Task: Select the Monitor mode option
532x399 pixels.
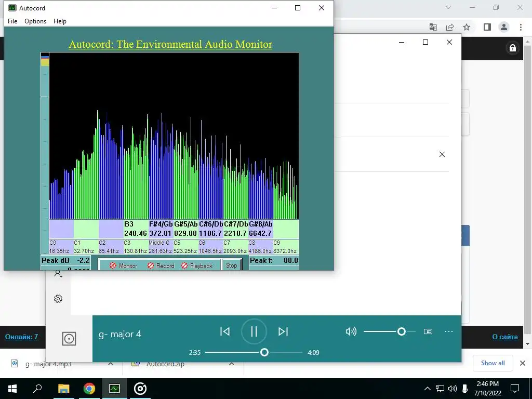Action: 124,265
